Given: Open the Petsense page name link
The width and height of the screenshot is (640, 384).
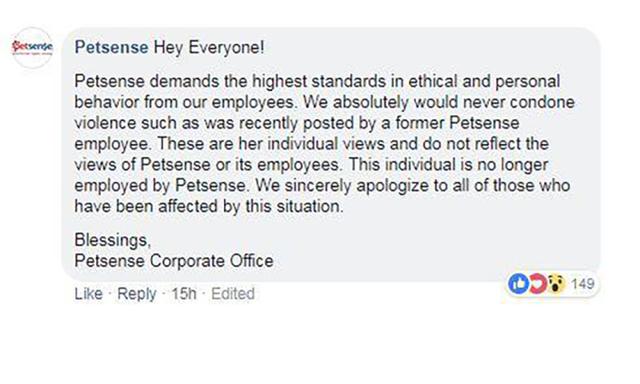Looking at the screenshot, I should click(111, 47).
